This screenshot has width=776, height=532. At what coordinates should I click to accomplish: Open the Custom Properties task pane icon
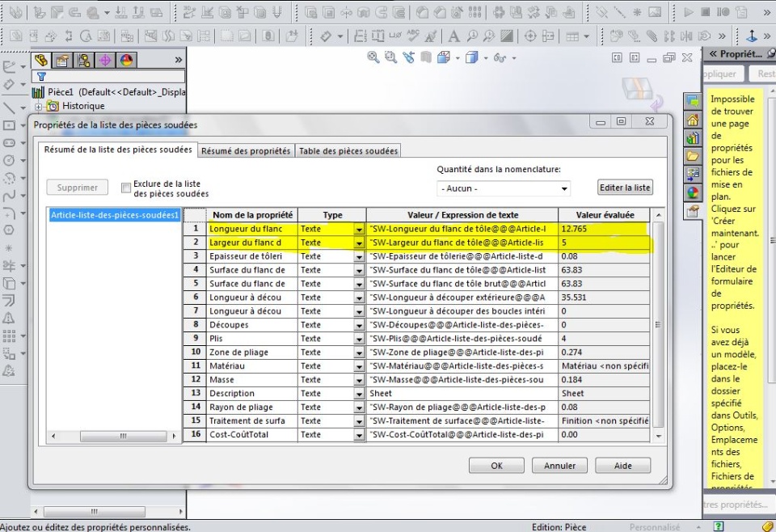[x=693, y=211]
